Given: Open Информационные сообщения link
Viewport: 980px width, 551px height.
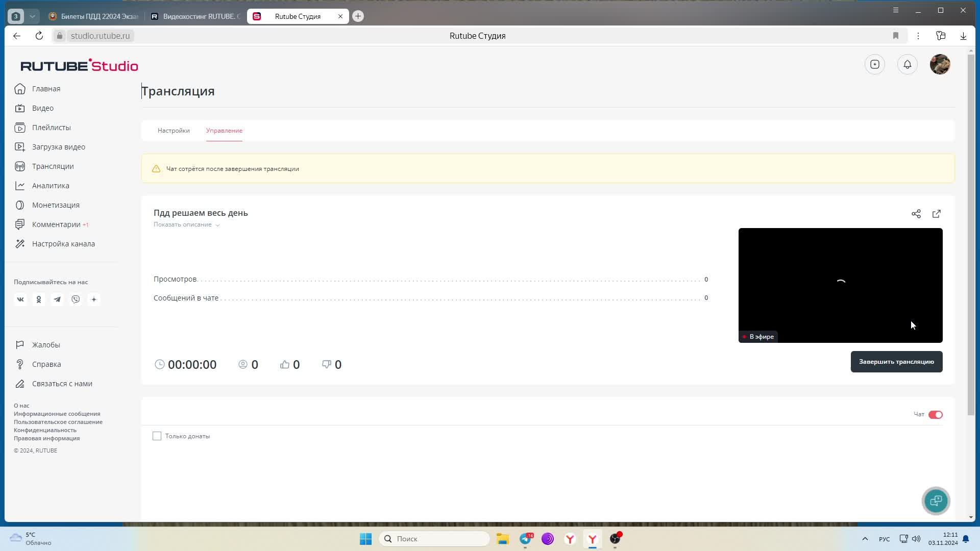Looking at the screenshot, I should click(57, 414).
